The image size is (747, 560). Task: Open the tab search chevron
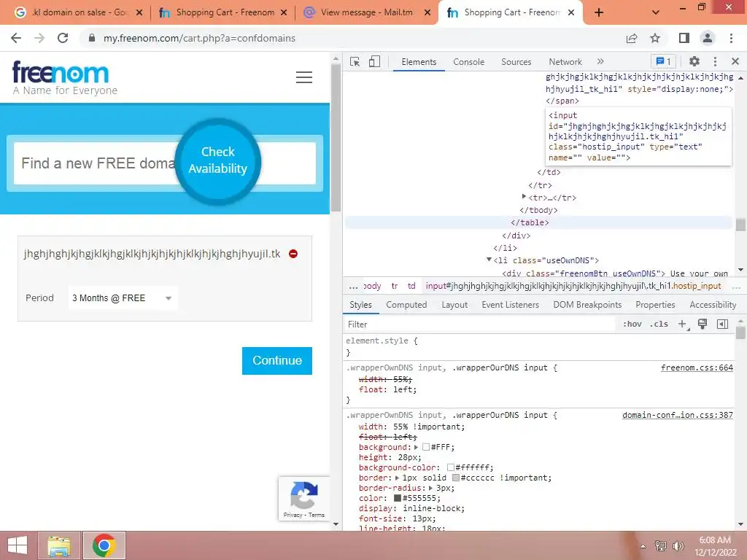[656, 13]
